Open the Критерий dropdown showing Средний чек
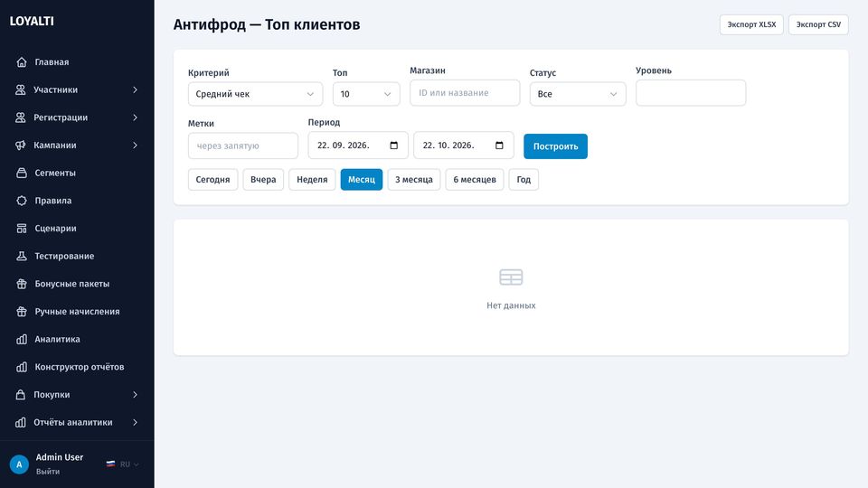This screenshot has width=868, height=488. [x=255, y=94]
